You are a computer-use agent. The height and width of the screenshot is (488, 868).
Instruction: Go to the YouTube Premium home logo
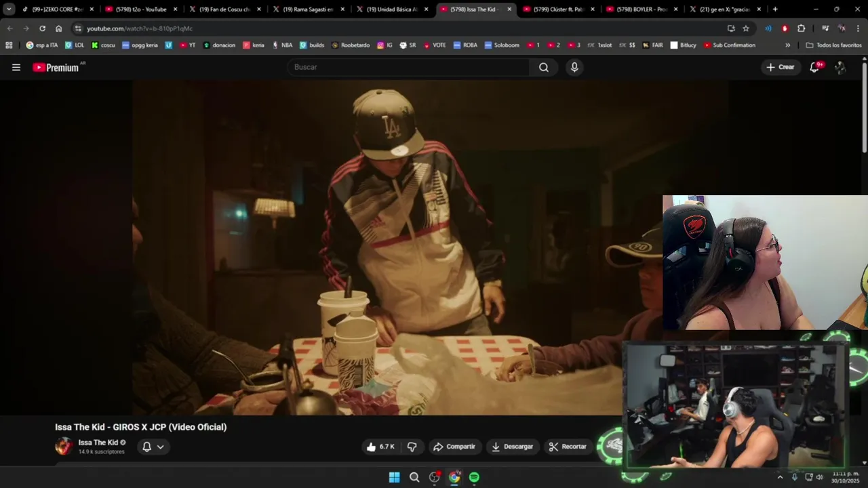click(x=56, y=67)
